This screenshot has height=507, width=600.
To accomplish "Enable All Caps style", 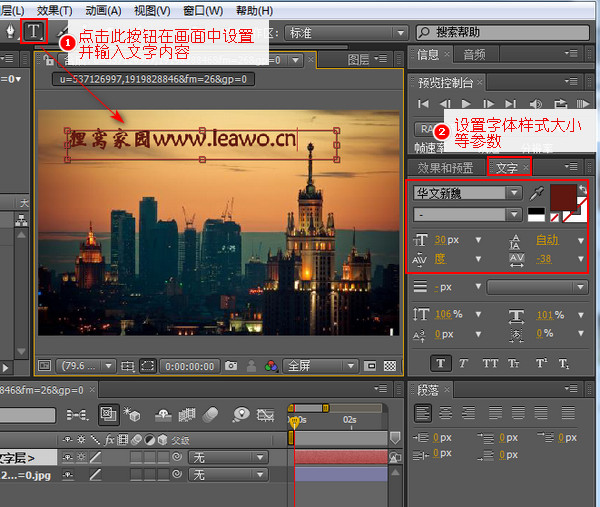I will click(490, 363).
